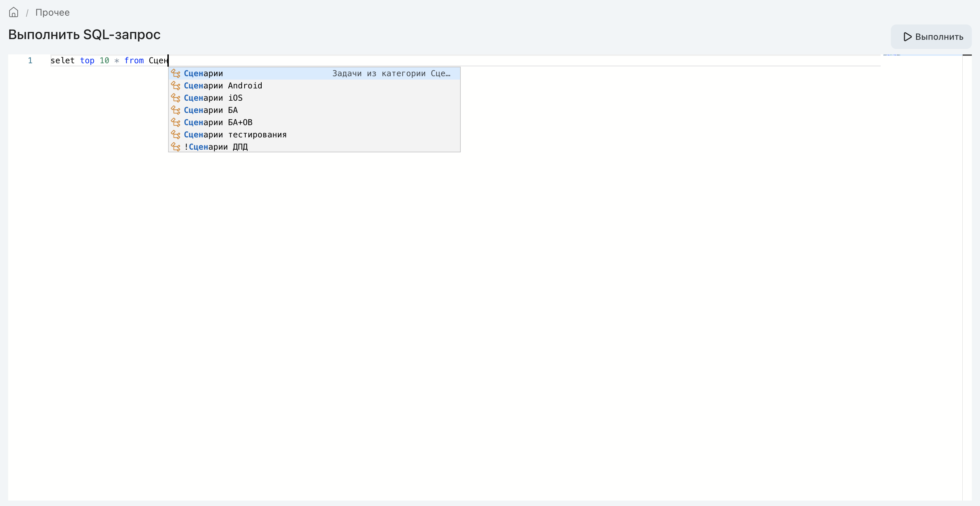This screenshot has width=980, height=506.
Task: Select the !Сценарии ДПД suggestion
Action: (x=314, y=146)
